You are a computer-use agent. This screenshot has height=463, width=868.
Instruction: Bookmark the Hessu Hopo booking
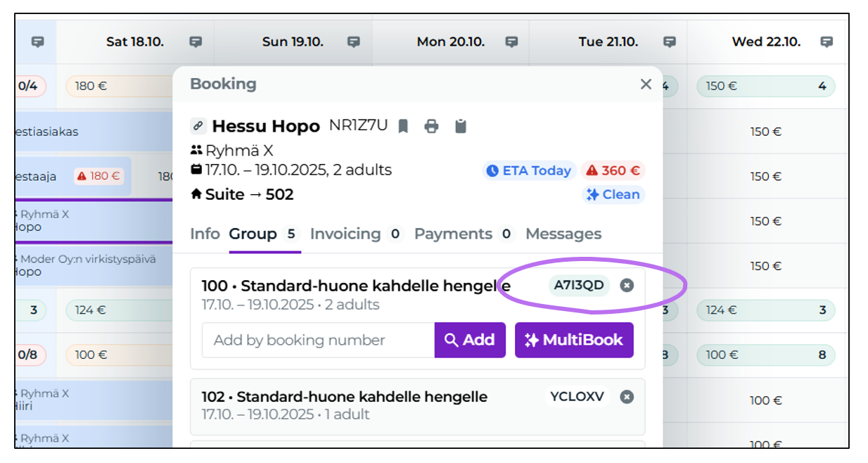coord(403,126)
